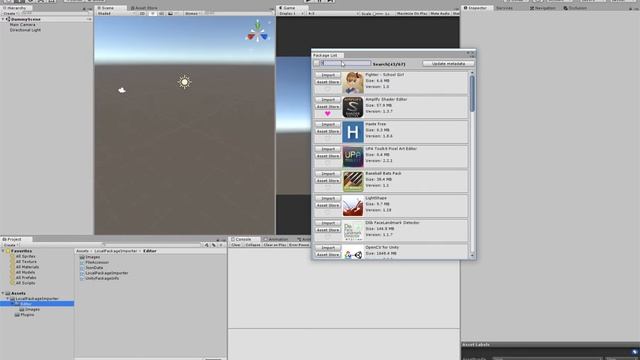
Task: Click the Haste Free package icon
Action: (353, 132)
